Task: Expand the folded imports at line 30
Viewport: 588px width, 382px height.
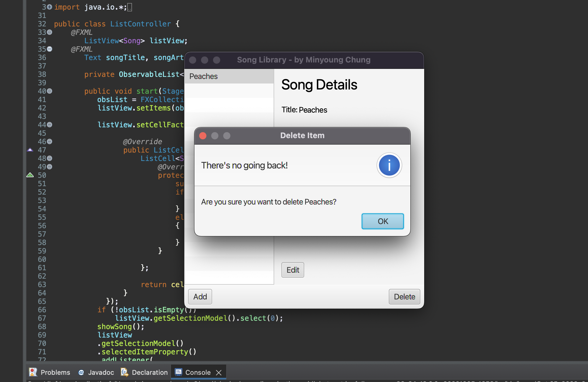Action: pyautogui.click(x=49, y=7)
